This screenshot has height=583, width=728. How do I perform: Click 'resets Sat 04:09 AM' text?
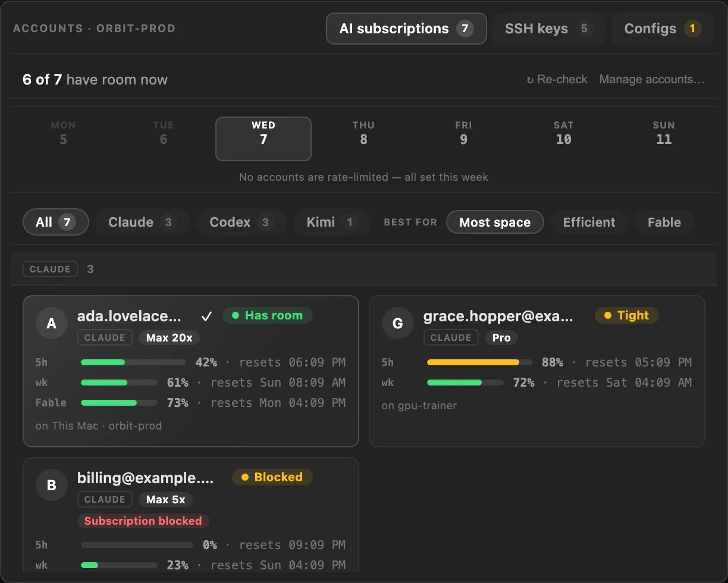(x=624, y=383)
